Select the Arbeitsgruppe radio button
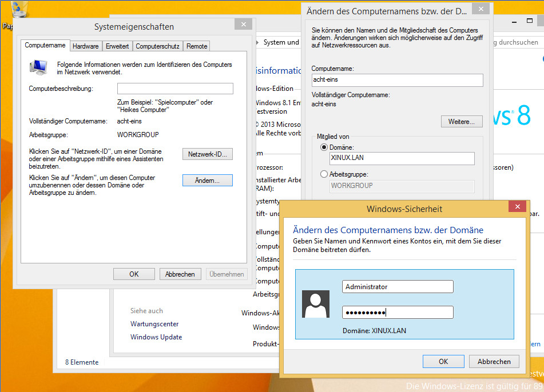This screenshot has width=544, height=392. [324, 174]
